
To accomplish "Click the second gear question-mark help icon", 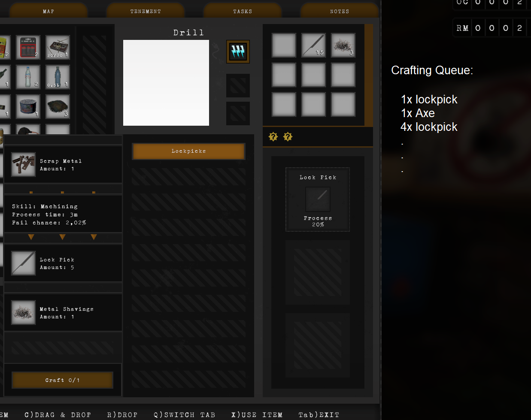I will tap(288, 136).
